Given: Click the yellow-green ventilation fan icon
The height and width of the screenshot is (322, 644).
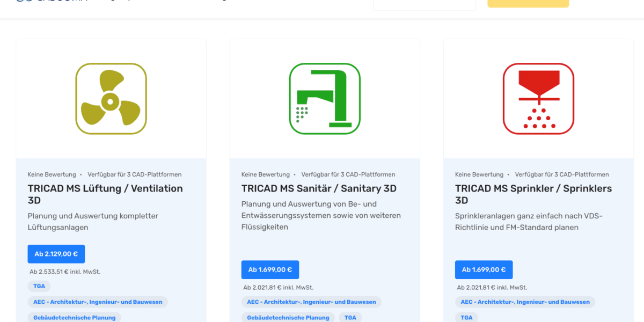Looking at the screenshot, I should (111, 99).
